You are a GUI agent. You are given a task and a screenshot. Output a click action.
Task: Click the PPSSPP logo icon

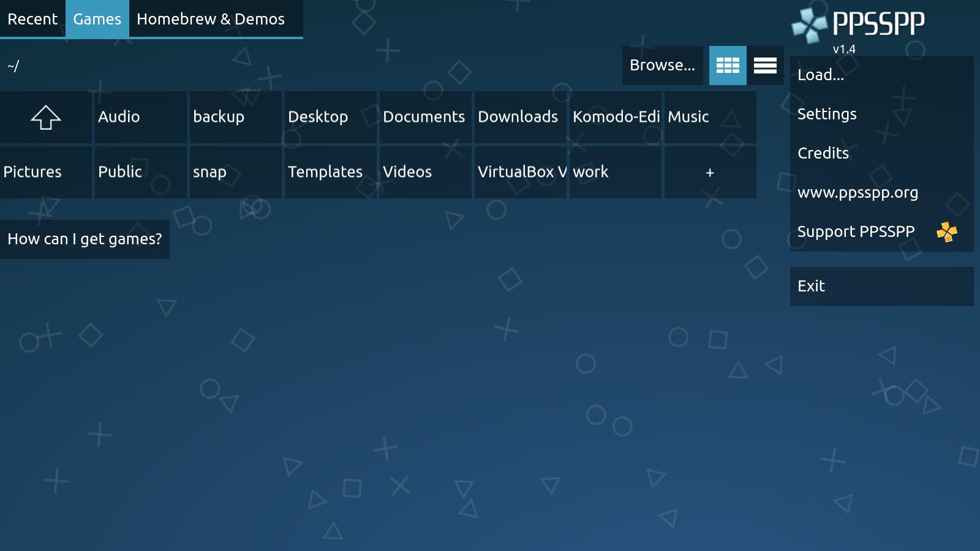click(x=809, y=26)
